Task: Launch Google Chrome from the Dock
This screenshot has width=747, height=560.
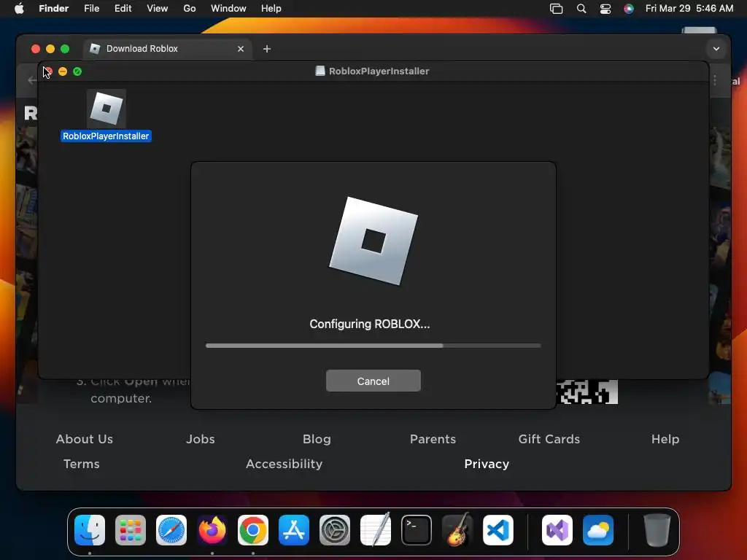Action: click(253, 530)
